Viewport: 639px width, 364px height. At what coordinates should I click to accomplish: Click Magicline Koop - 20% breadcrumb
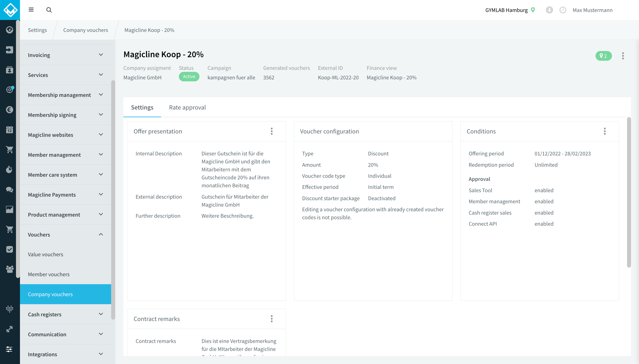pyautogui.click(x=149, y=30)
